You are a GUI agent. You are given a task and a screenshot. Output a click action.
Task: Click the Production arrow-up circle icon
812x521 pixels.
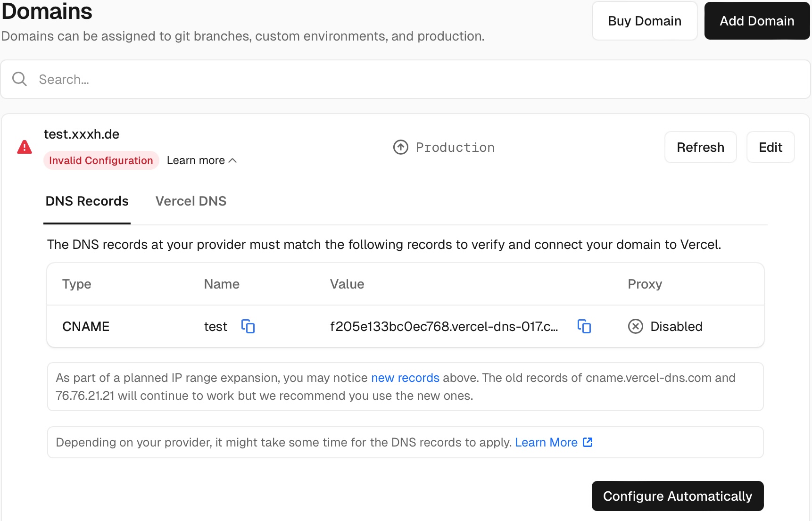400,147
